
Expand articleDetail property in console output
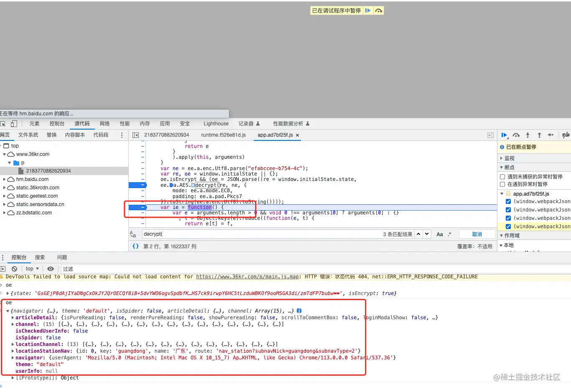(x=13, y=318)
